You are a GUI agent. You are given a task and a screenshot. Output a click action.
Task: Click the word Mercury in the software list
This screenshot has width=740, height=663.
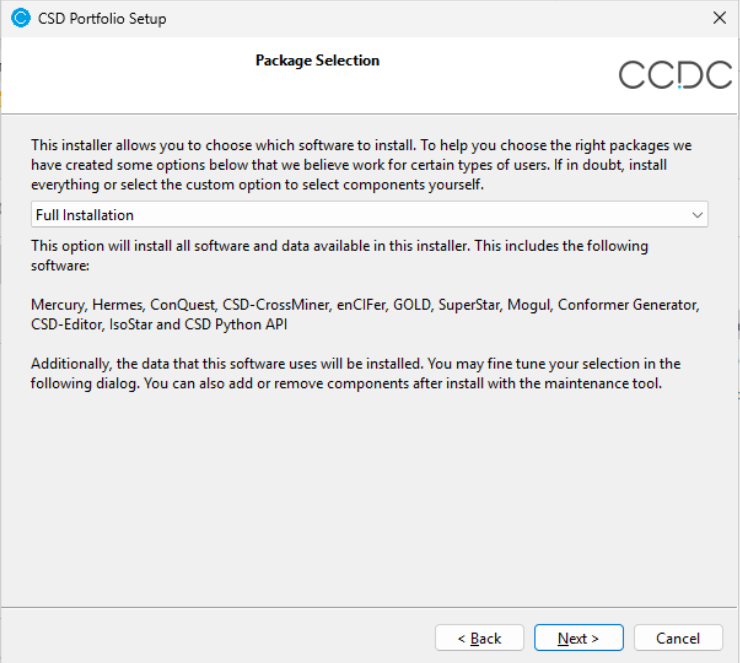click(x=57, y=303)
